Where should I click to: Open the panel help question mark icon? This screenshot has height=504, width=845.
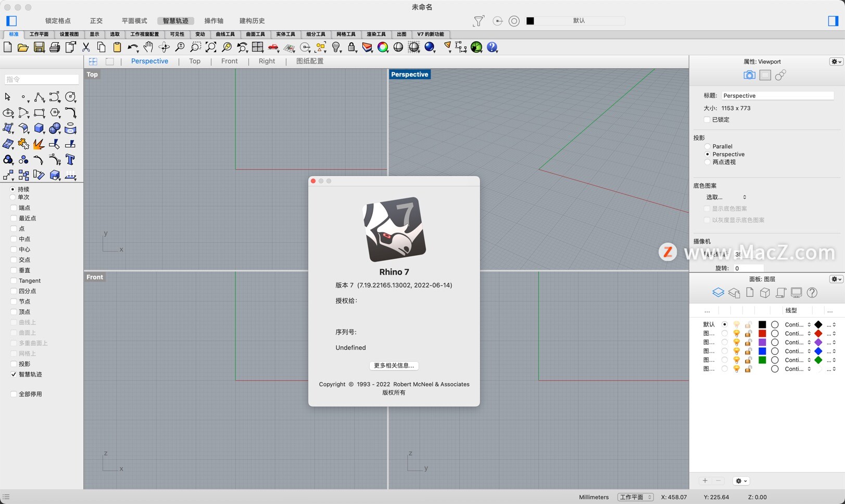click(812, 293)
